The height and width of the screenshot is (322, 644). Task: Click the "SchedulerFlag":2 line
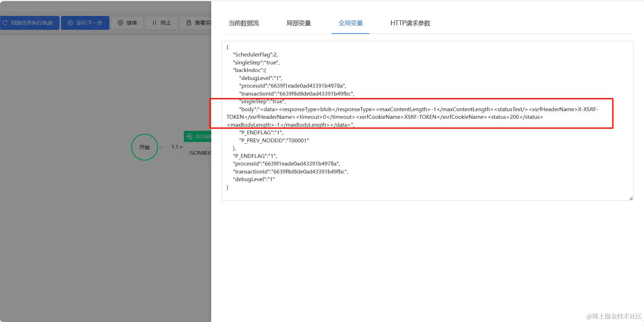pos(256,55)
